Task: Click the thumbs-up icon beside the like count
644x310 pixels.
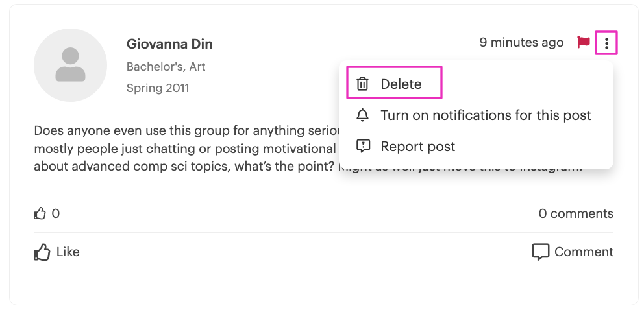Action: point(40,213)
